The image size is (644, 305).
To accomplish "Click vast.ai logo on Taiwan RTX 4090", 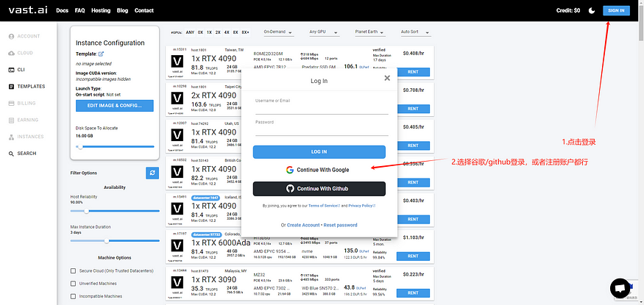I will tap(177, 62).
